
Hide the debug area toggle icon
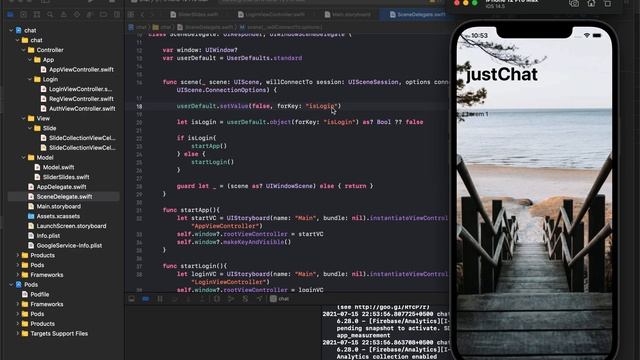132,299
